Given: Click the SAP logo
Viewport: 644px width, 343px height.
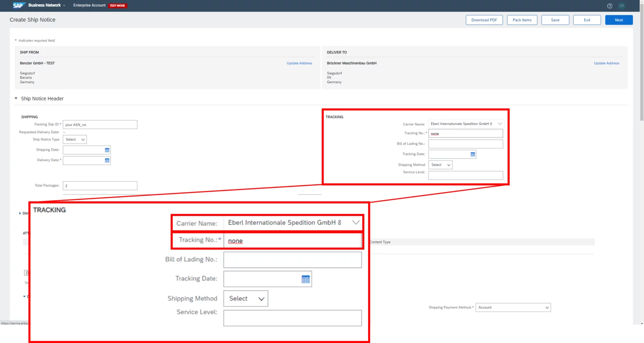Looking at the screenshot, I should point(19,5).
